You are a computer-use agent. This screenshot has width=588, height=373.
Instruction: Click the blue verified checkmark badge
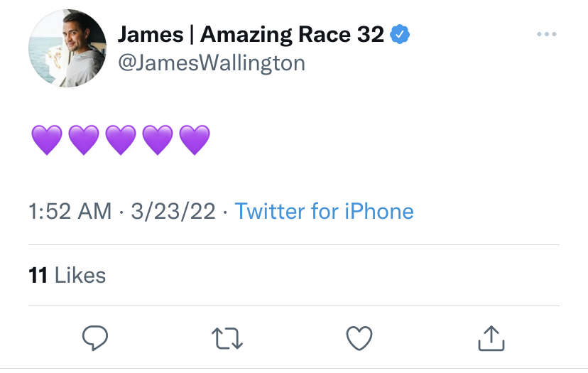400,35
